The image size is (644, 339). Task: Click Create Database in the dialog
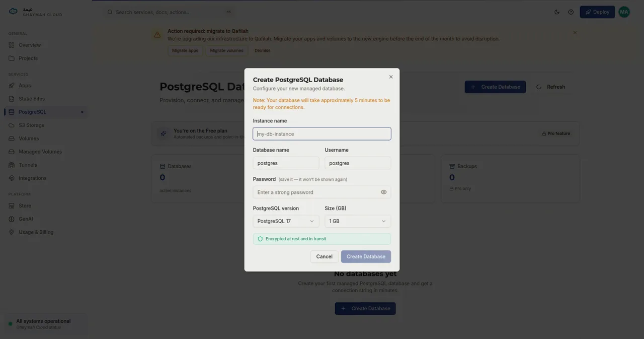[x=366, y=257]
